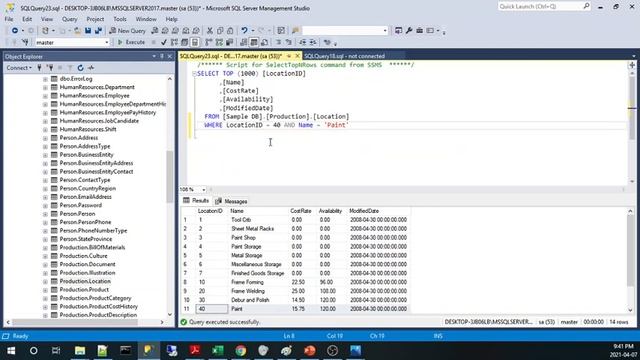Select Production.Product in Object Explorer
Screen dimensions: 640x360
point(84,290)
